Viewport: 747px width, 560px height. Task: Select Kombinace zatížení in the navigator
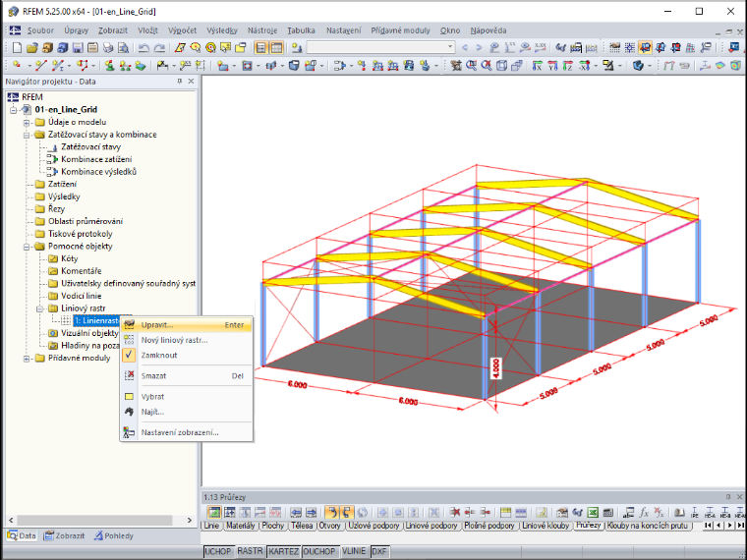[96, 159]
